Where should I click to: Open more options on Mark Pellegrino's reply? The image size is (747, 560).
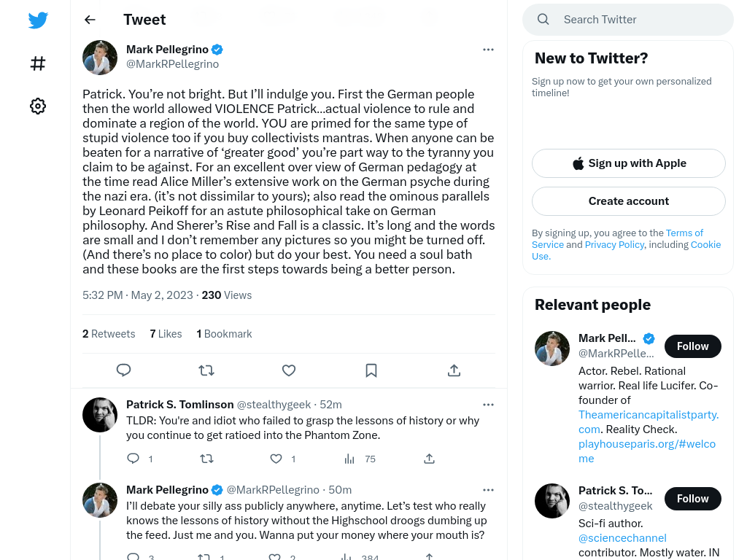(x=488, y=490)
